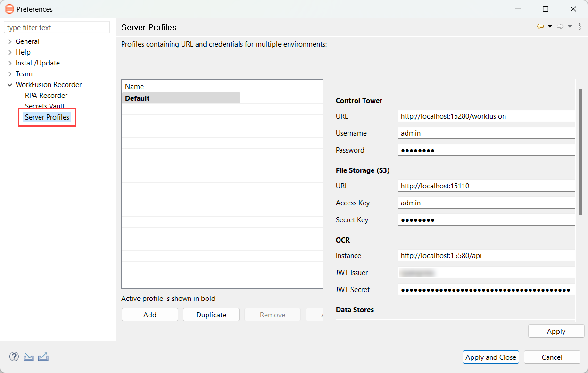Viewport: 588px width, 373px height.
Task: Click the filter text search box
Action: tap(57, 28)
